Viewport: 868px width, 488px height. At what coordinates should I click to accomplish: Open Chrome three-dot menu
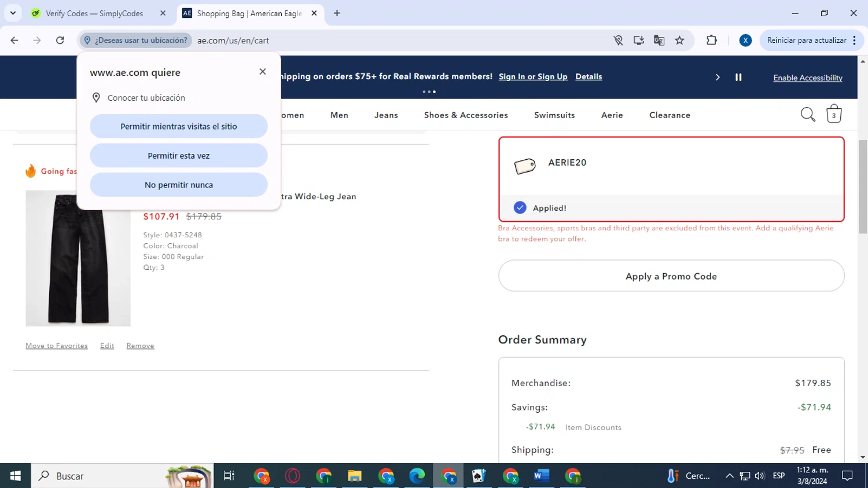tap(855, 41)
